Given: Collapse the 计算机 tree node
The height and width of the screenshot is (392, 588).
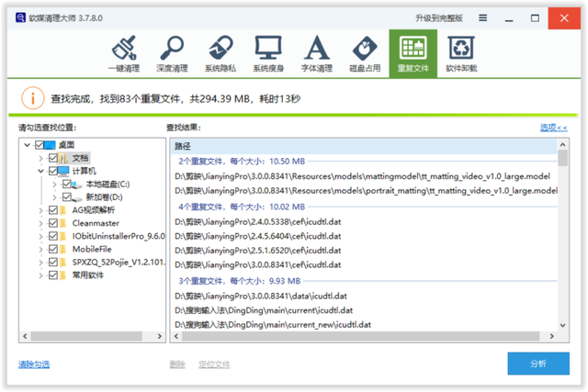Looking at the screenshot, I should [x=40, y=171].
